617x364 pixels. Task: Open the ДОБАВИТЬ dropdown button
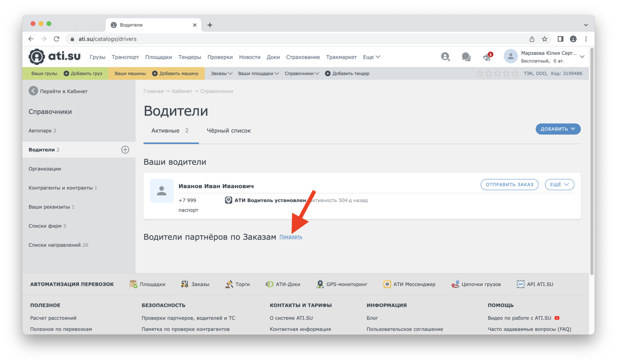pyautogui.click(x=558, y=129)
